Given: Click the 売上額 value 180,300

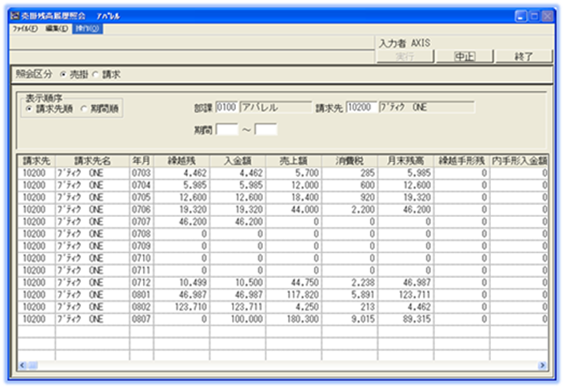Looking at the screenshot, I should (294, 319).
